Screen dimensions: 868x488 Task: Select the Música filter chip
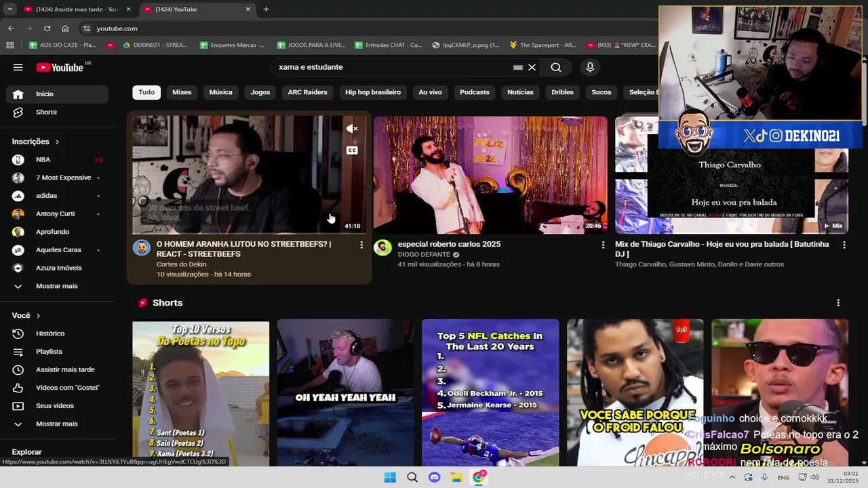coord(220,92)
